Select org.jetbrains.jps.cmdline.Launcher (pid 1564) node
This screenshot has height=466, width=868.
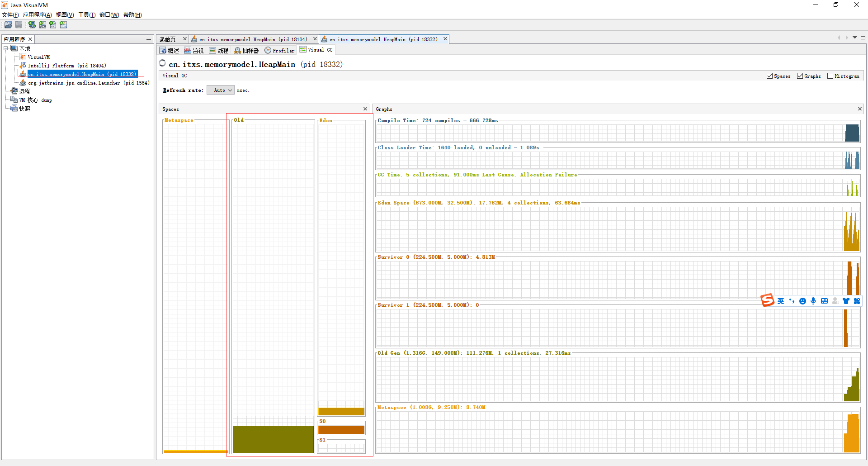tap(89, 83)
